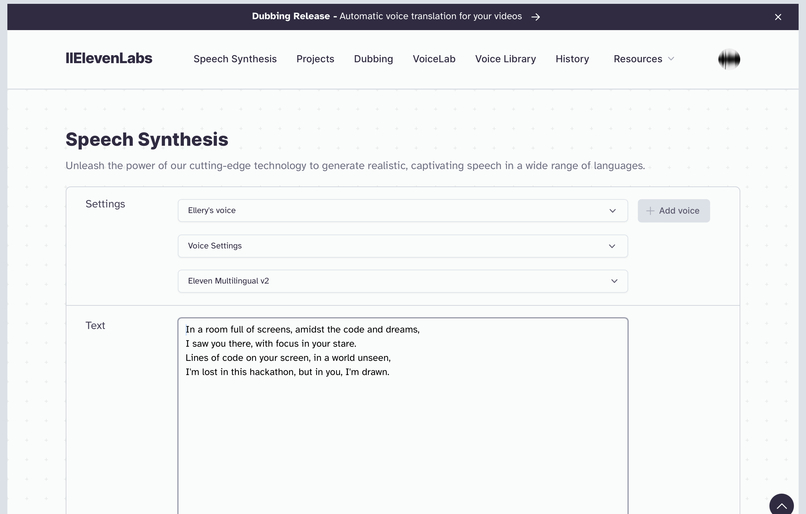Expand the Resources menu

(644, 59)
